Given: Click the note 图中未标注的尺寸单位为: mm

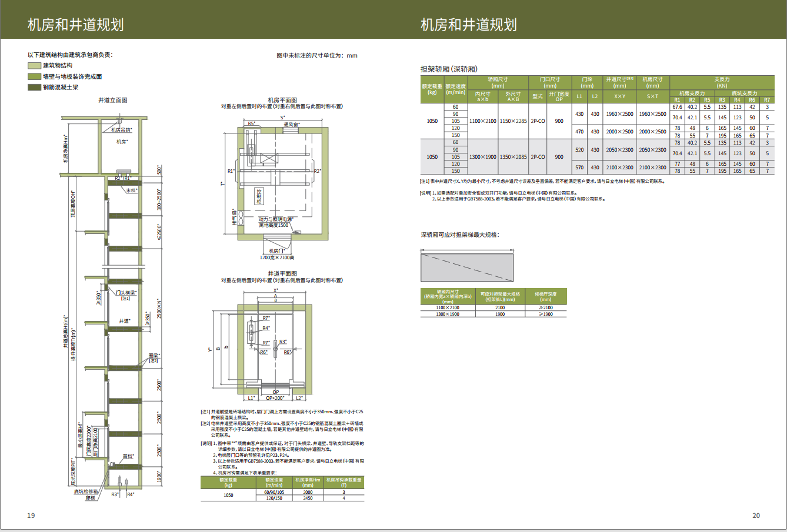Looking at the screenshot, I should [x=317, y=56].
